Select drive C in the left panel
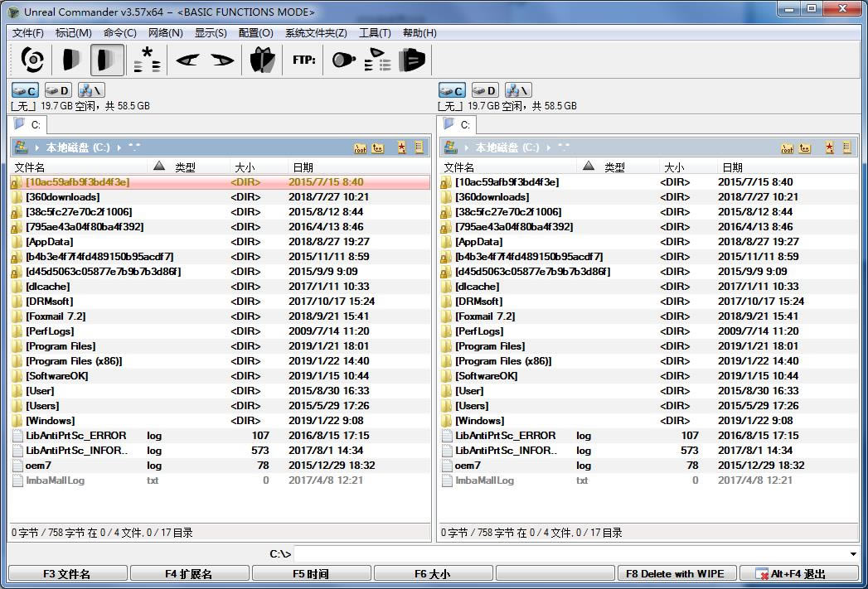The width and height of the screenshot is (868, 589). [26, 90]
